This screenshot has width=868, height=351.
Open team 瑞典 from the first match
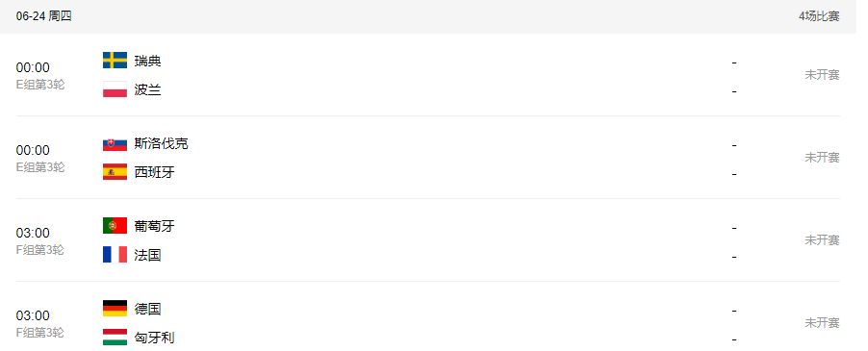(148, 61)
